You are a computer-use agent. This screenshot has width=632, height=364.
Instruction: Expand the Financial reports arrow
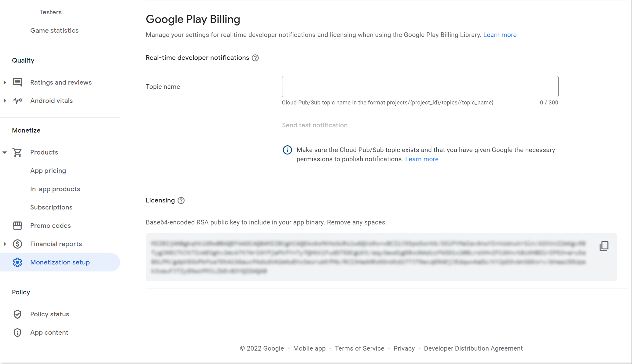(x=5, y=244)
